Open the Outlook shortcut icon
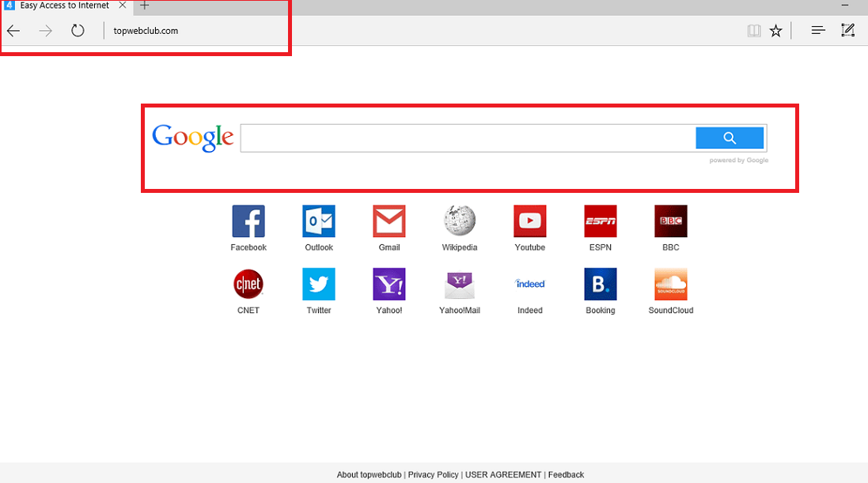The width and height of the screenshot is (868, 483). (x=319, y=221)
